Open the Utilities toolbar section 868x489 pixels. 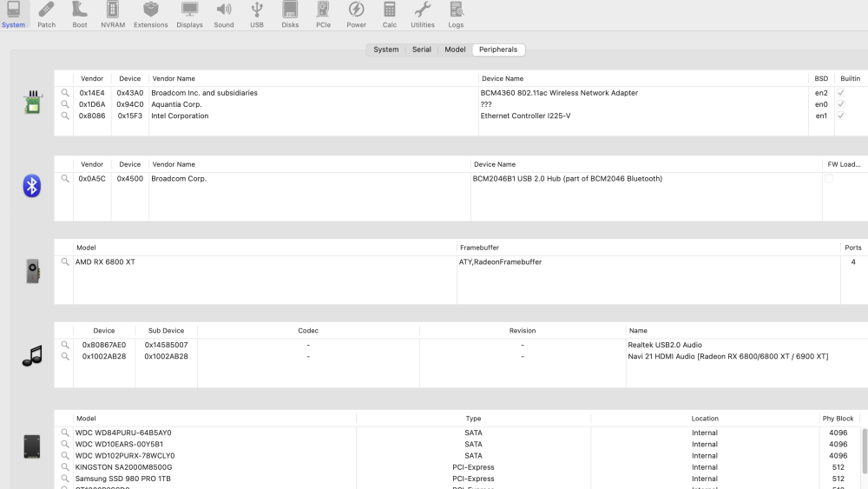coord(423,15)
